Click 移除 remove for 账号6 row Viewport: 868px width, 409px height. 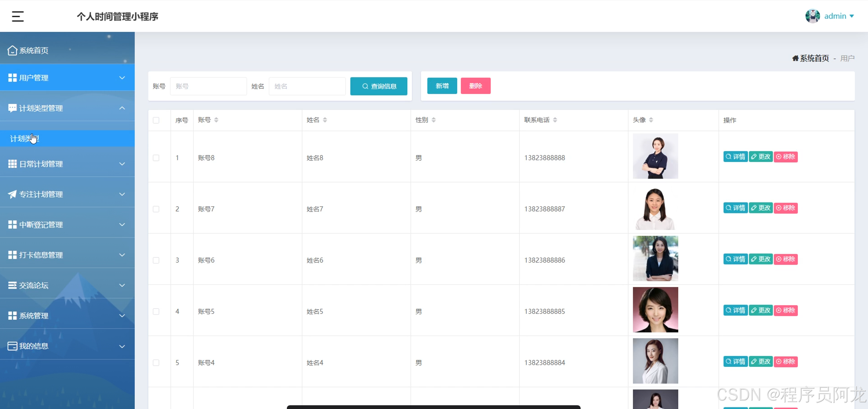tap(786, 259)
